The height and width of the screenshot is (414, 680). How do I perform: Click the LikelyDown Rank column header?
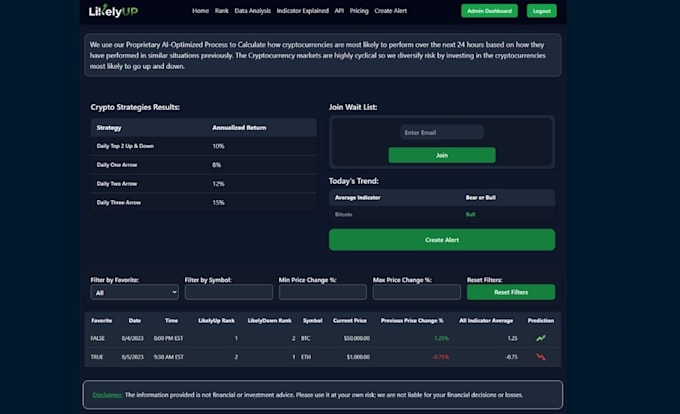[269, 321]
